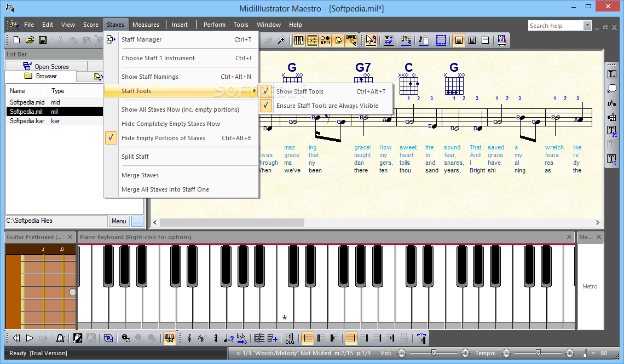
Task: Expand the Search help dropdown arrow
Action: pos(587,26)
